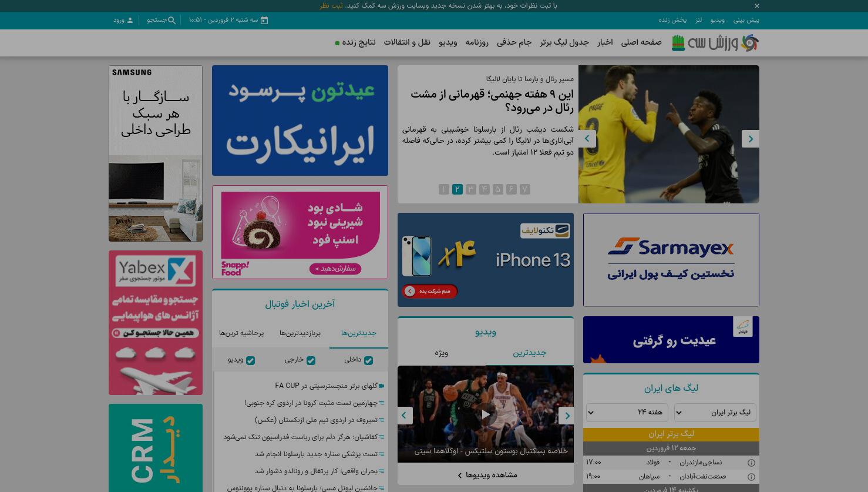Select slider page 1 indicator
Viewport: 868px width, 492px height.
point(443,189)
